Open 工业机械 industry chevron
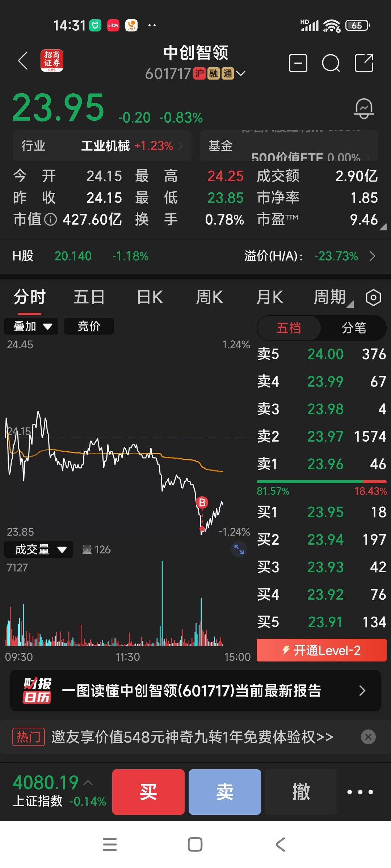Screen dimensions: 391x868 click(180, 146)
